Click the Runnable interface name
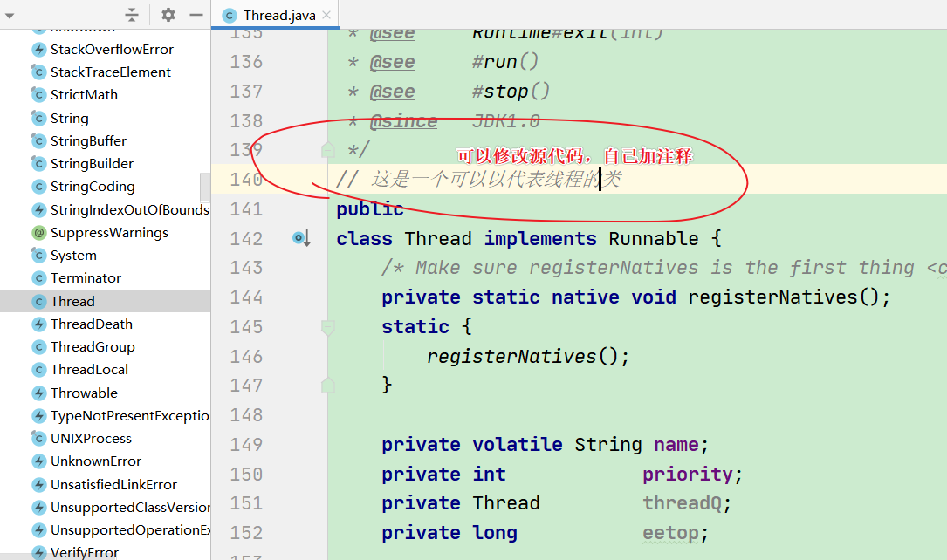Screen dimensions: 947x560 (x=654, y=238)
